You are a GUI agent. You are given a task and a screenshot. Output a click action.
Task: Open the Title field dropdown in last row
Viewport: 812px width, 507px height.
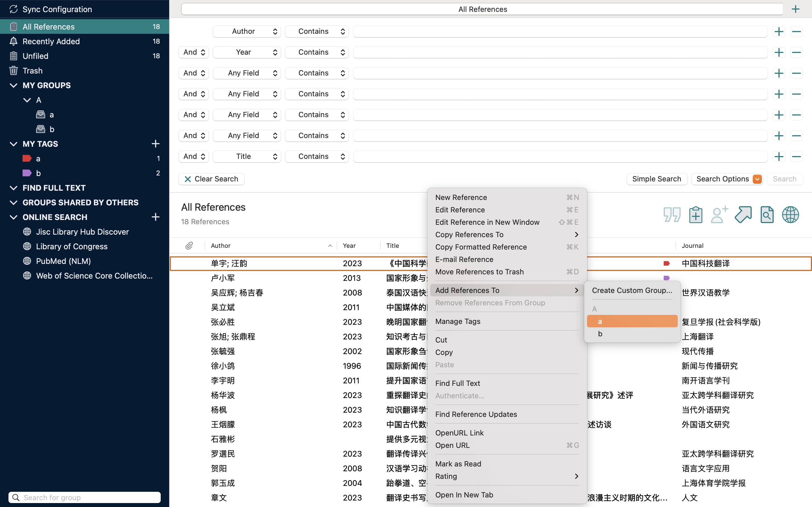tap(247, 157)
